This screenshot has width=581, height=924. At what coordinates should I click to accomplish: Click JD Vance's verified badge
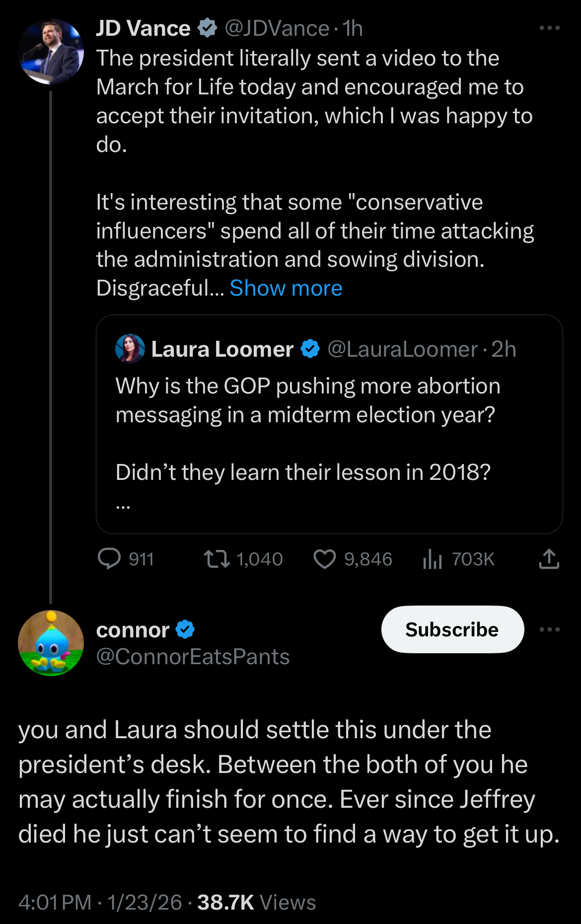click(208, 28)
